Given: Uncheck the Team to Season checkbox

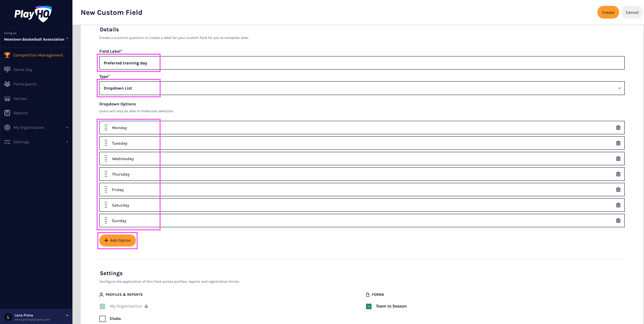Looking at the screenshot, I should [369, 306].
